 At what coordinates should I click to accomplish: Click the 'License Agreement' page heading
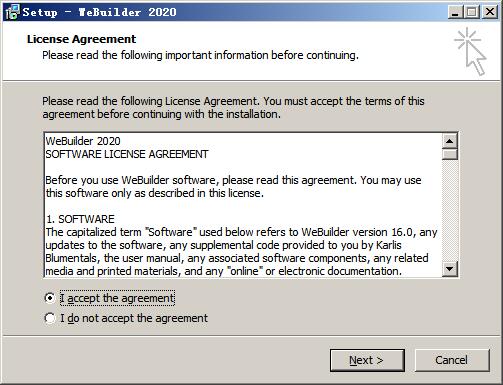[81, 39]
